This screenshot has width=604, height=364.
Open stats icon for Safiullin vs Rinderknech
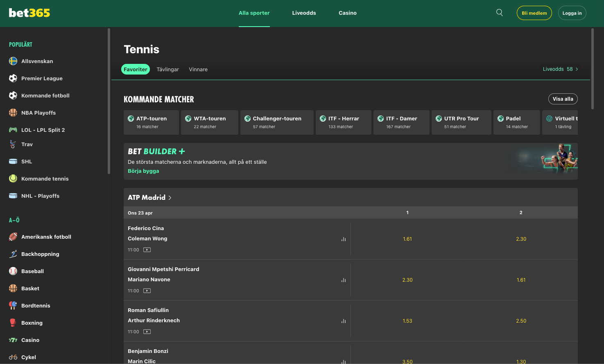344,321
